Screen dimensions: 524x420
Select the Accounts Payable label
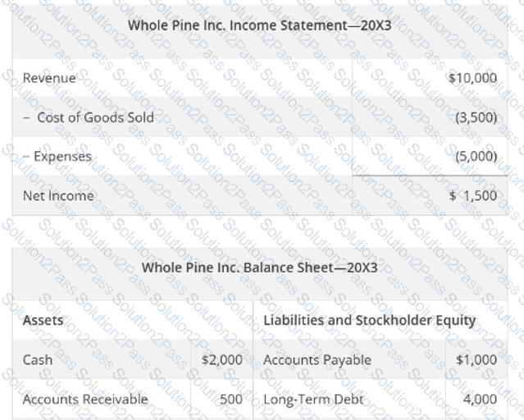coord(317,359)
